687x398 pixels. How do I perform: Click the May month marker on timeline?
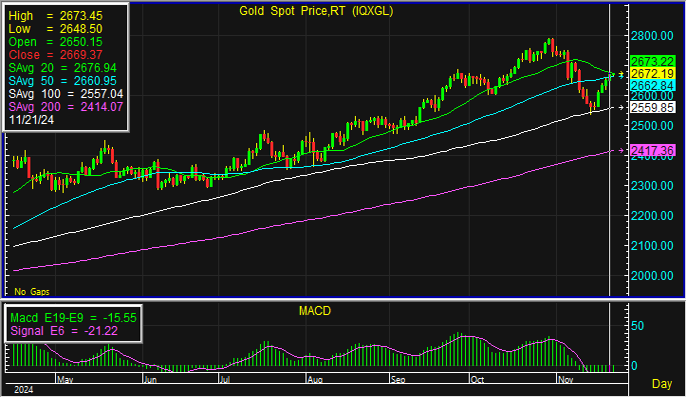65,379
